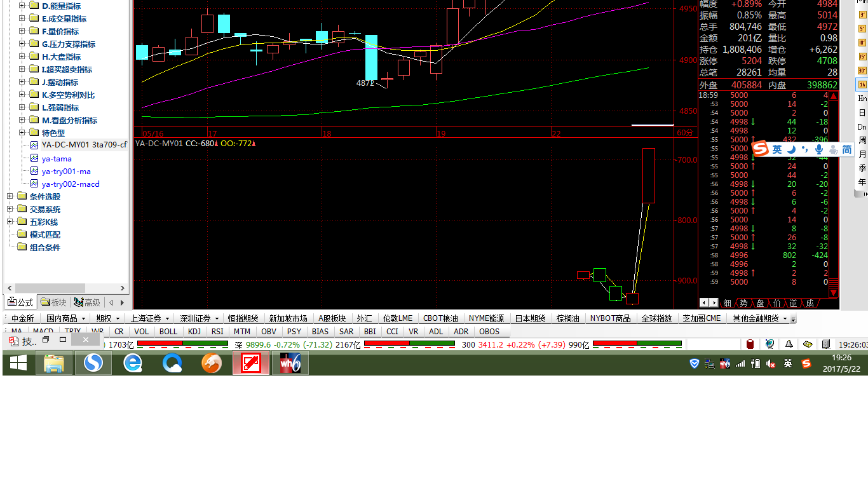
Task: Select the 30-minute period icon
Action: point(862,71)
